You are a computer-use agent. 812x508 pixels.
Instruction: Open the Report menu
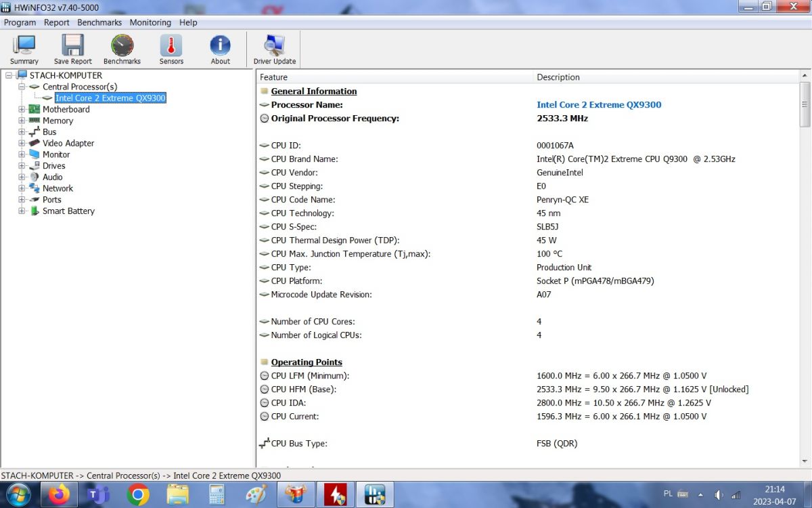57,22
